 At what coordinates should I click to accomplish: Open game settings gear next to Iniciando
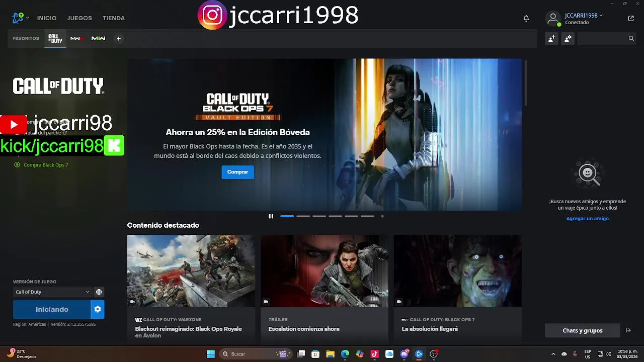[x=98, y=309]
